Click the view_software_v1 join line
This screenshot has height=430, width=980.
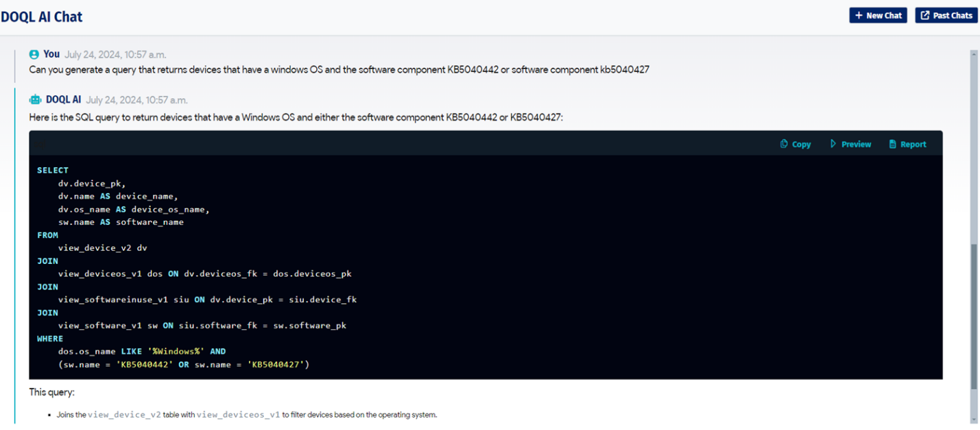pos(202,326)
